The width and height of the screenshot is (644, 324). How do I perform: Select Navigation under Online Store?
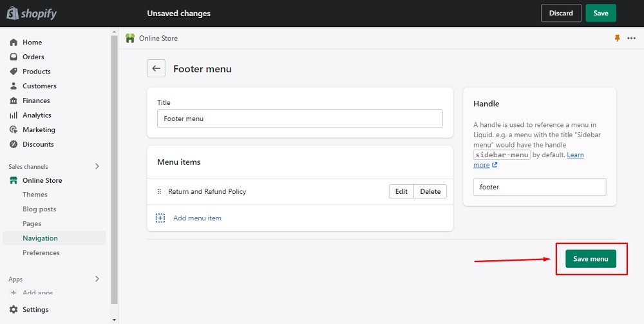click(x=54, y=238)
